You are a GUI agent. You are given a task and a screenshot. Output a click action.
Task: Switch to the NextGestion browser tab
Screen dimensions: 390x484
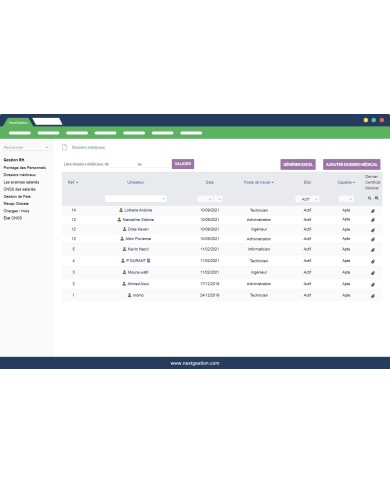pyautogui.click(x=18, y=122)
